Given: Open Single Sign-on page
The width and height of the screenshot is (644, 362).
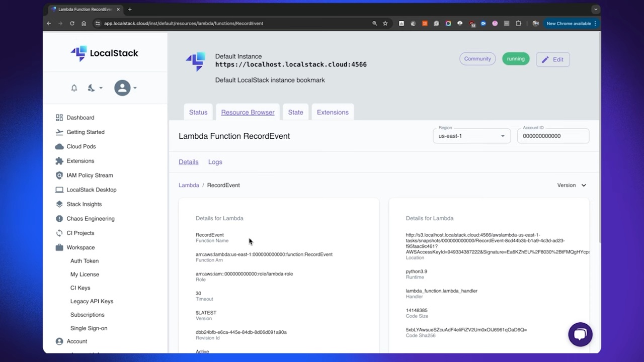Looking at the screenshot, I should 89,328.
